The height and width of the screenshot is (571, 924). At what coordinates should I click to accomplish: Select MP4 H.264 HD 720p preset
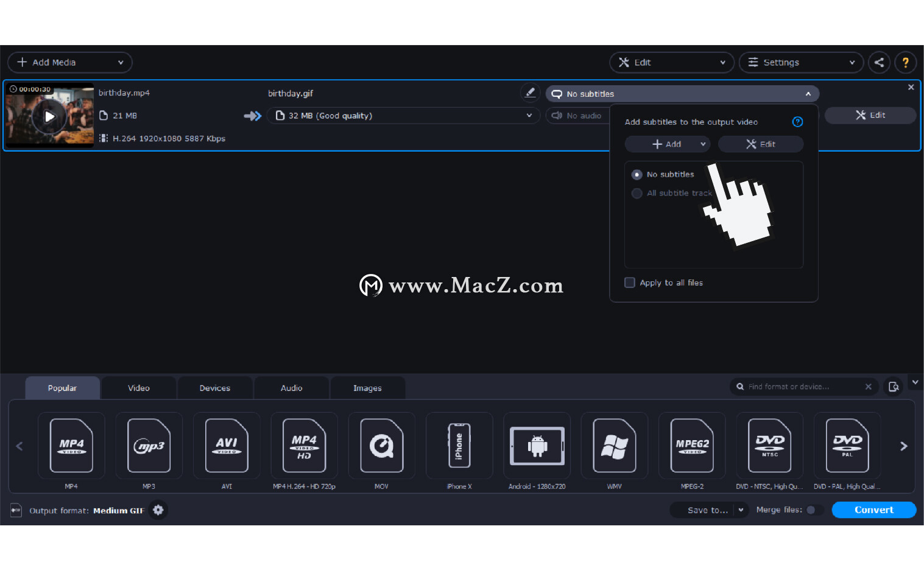304,446
